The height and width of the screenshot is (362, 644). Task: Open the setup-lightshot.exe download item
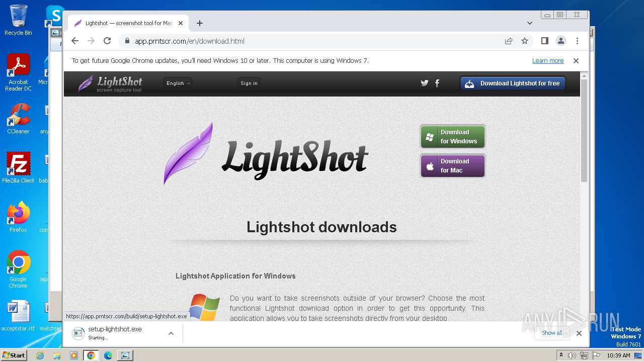tap(115, 333)
